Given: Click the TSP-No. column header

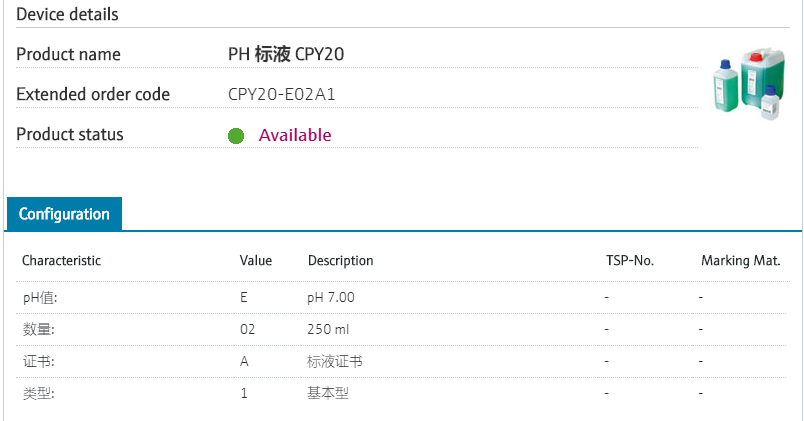Looking at the screenshot, I should point(630,261).
